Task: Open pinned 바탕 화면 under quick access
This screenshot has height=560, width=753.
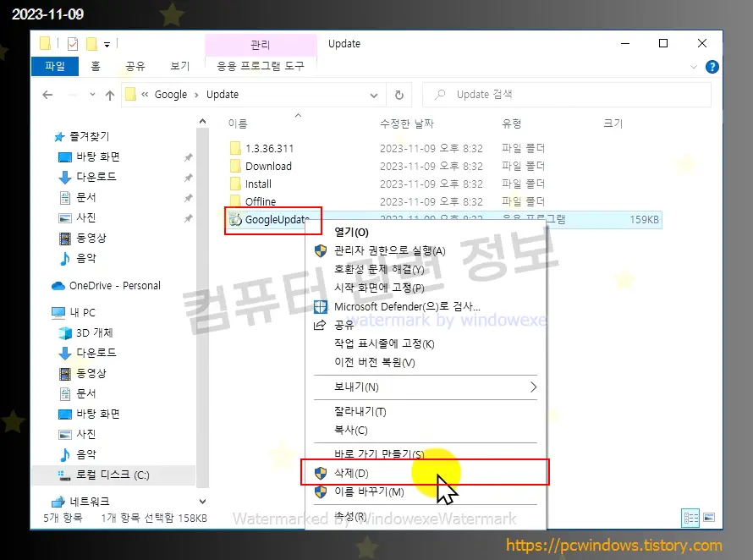Action: pyautogui.click(x=98, y=156)
